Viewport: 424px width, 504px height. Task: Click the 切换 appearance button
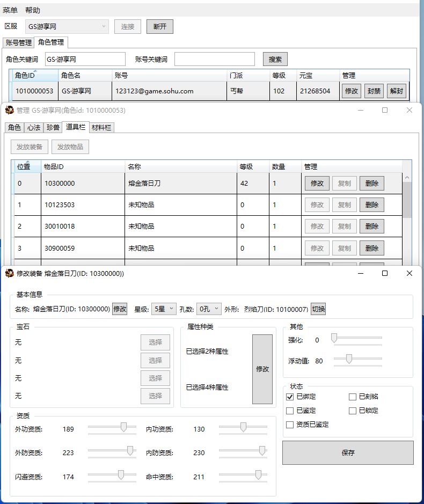(318, 309)
